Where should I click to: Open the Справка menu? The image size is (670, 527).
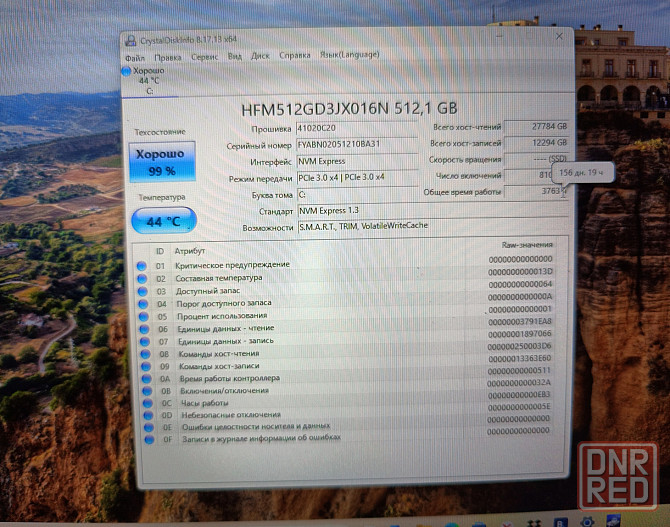tap(294, 56)
